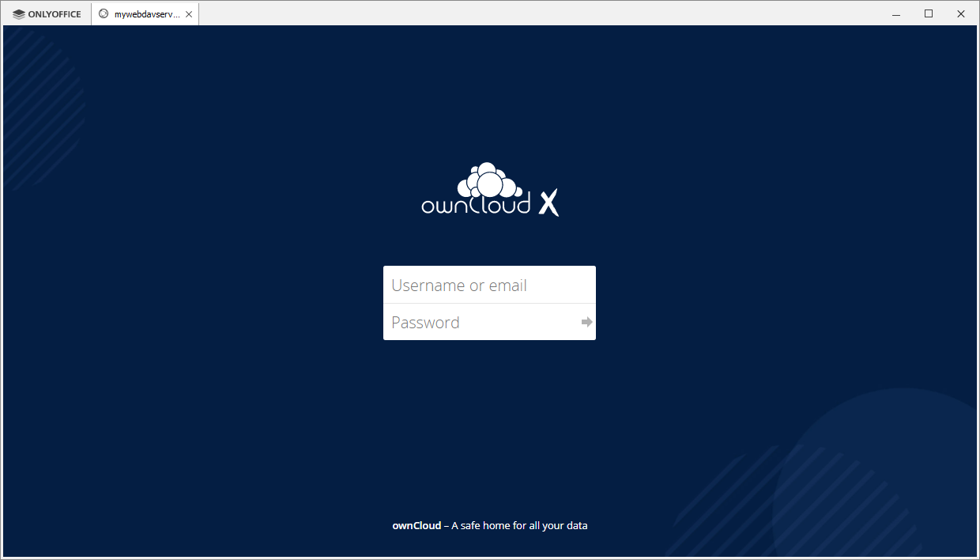Screen dimensions: 980x560
Task: Click the arrow inside the Password field
Action: [x=586, y=322]
